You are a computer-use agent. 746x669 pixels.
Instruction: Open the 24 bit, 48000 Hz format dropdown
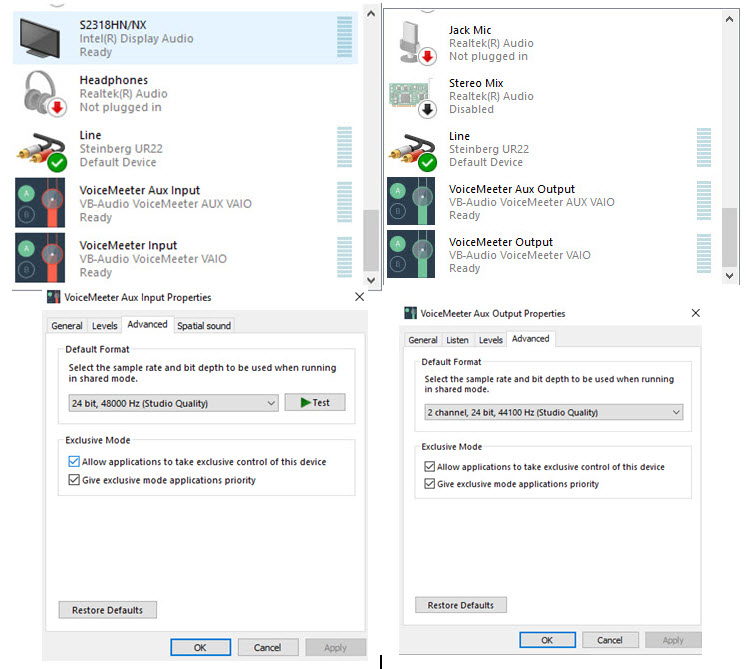tap(173, 403)
